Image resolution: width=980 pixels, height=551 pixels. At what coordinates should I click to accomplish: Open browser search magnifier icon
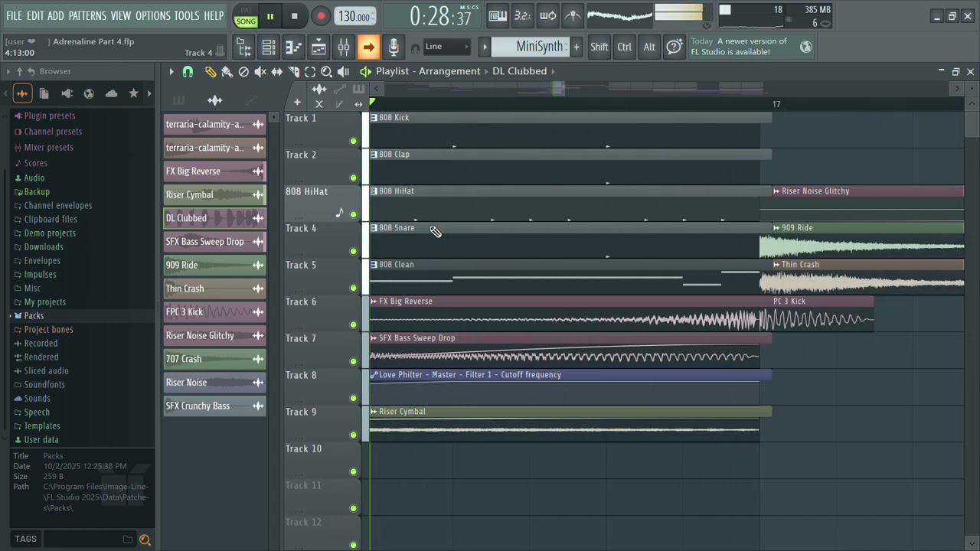(x=145, y=540)
